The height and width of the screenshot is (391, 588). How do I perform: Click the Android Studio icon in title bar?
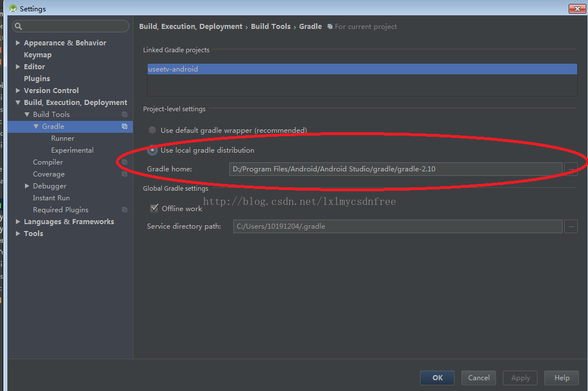[13, 9]
